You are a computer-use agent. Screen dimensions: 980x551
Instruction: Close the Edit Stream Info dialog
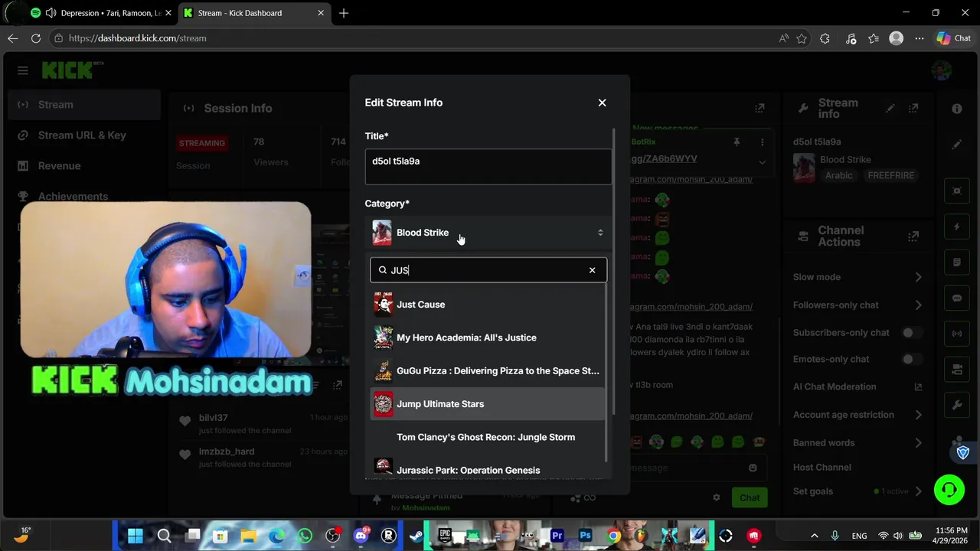[602, 103]
